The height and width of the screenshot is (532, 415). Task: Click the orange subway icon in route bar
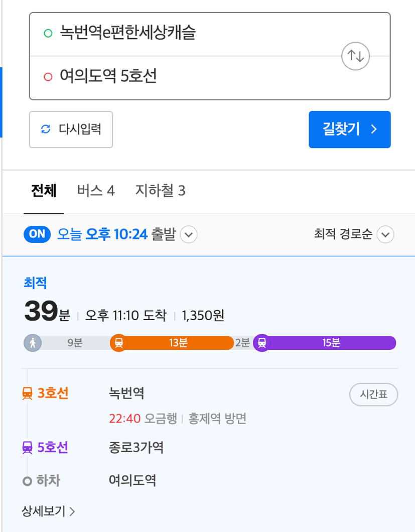pos(119,343)
